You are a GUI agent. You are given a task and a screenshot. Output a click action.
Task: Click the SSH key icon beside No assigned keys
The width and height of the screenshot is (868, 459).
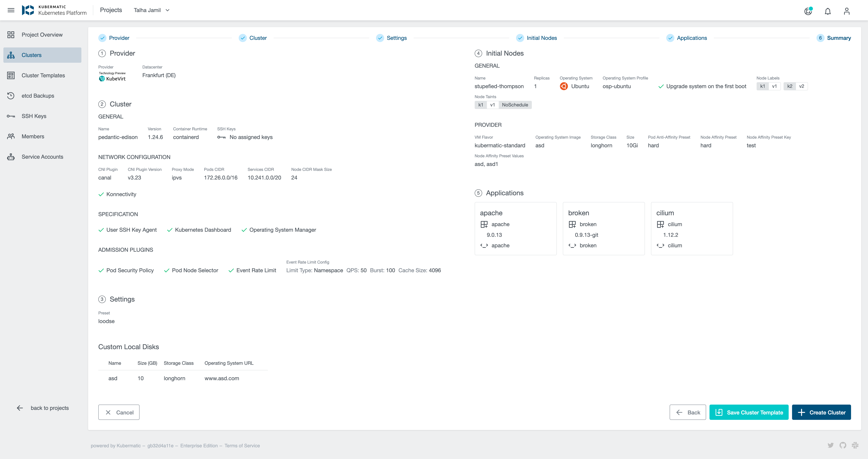[221, 137]
